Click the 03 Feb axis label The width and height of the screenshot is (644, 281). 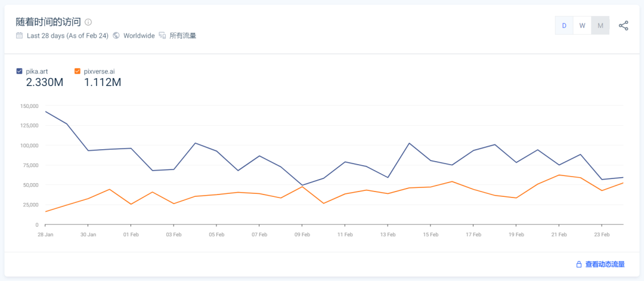[x=174, y=234]
